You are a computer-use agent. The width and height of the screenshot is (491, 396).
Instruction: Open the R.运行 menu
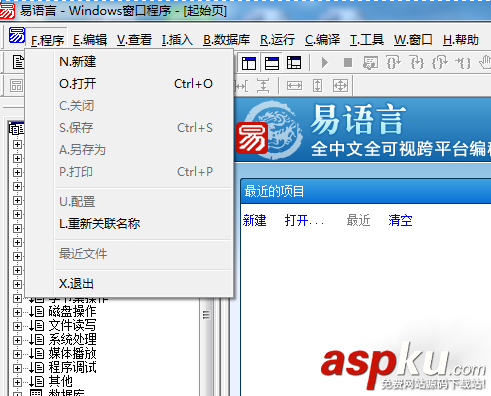click(x=277, y=40)
